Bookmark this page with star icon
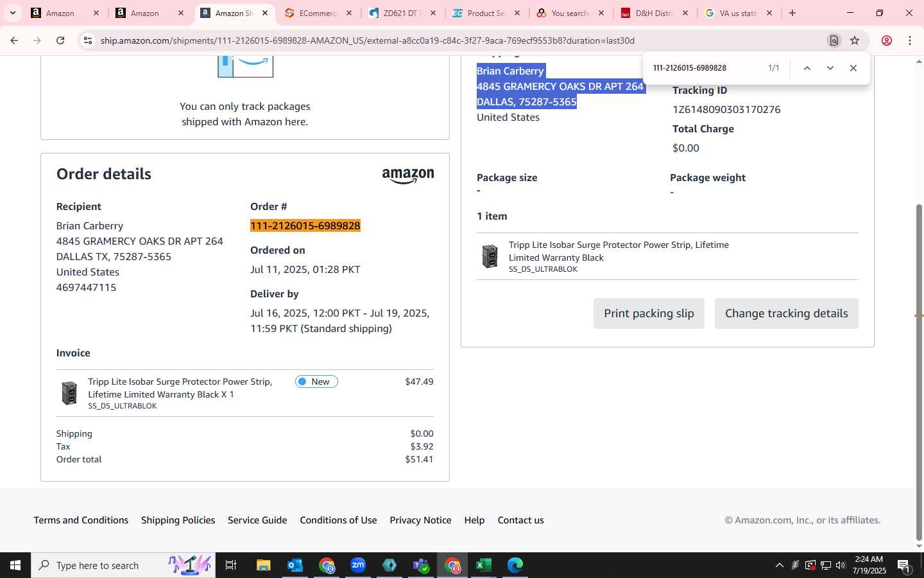 (855, 40)
